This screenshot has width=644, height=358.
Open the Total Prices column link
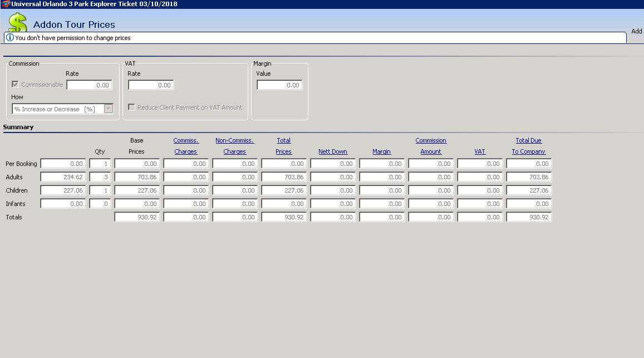coord(283,146)
